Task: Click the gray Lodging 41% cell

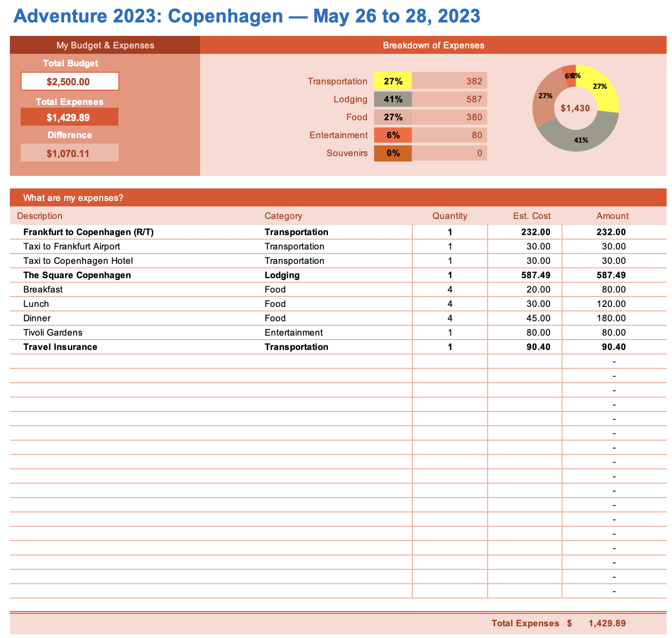Action: 393,99
